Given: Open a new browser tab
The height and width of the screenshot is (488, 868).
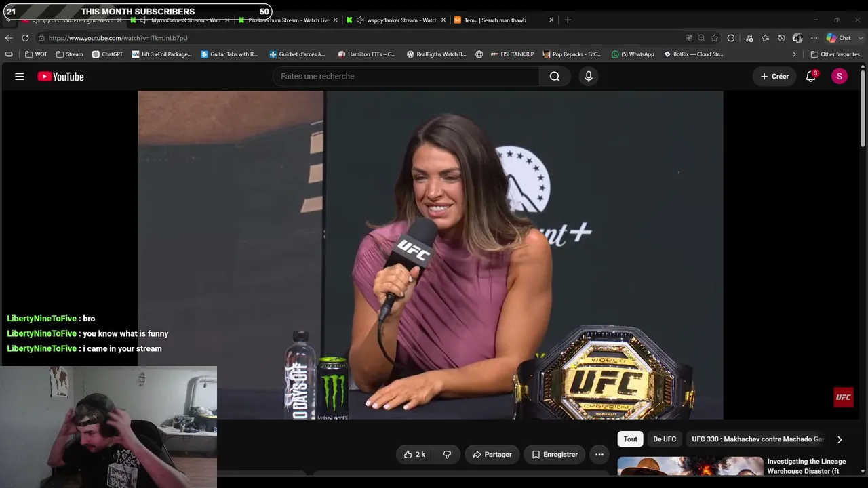Looking at the screenshot, I should [x=568, y=20].
